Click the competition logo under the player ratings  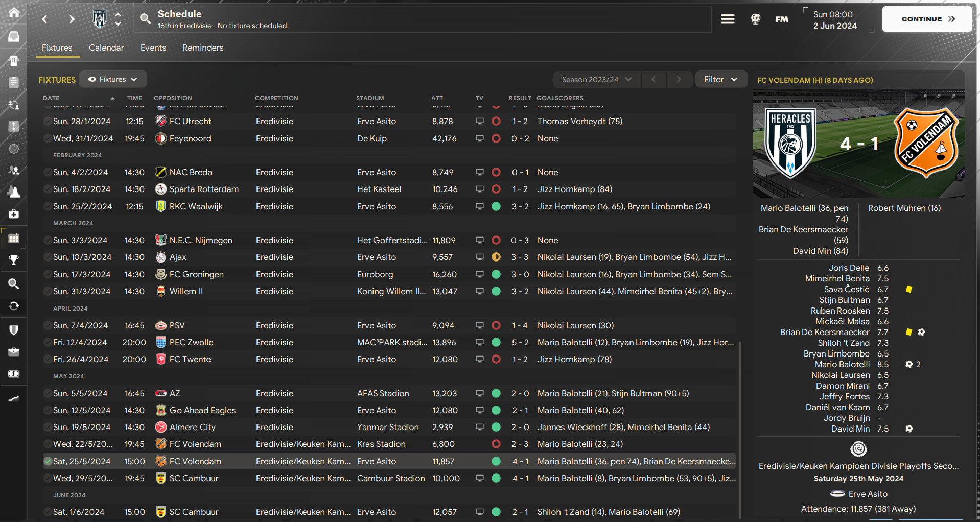(858, 449)
